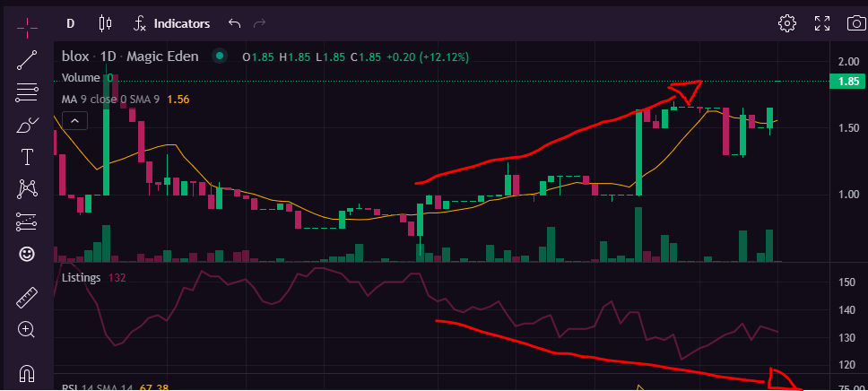The width and height of the screenshot is (868, 391).
Task: Select the MA 9 close indicator legend
Action: pyautogui.click(x=110, y=100)
